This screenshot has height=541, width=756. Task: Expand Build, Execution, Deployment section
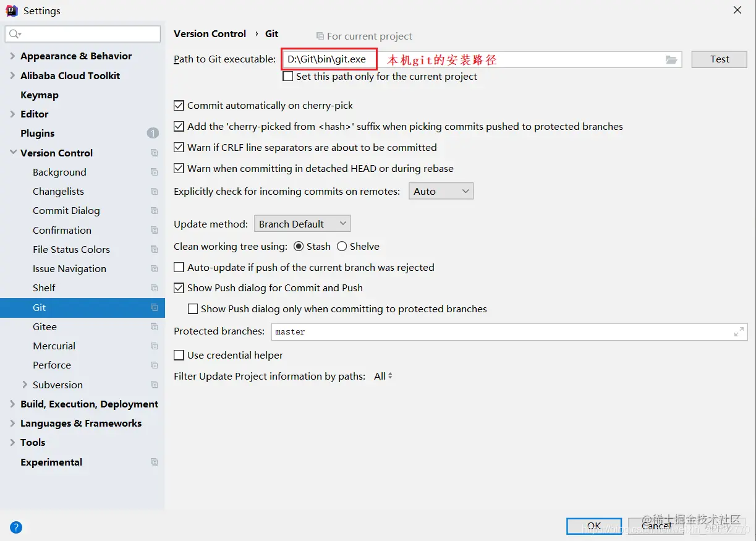click(x=12, y=404)
